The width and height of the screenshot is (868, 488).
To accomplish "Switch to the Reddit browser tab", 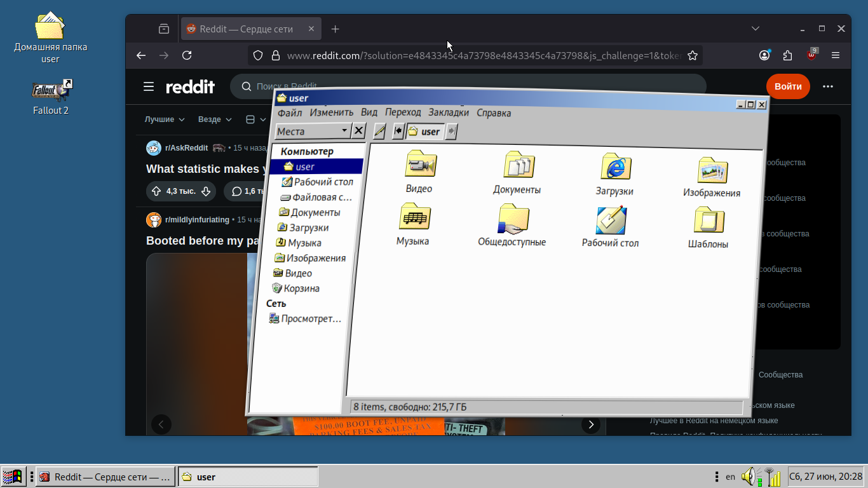I will [x=251, y=29].
